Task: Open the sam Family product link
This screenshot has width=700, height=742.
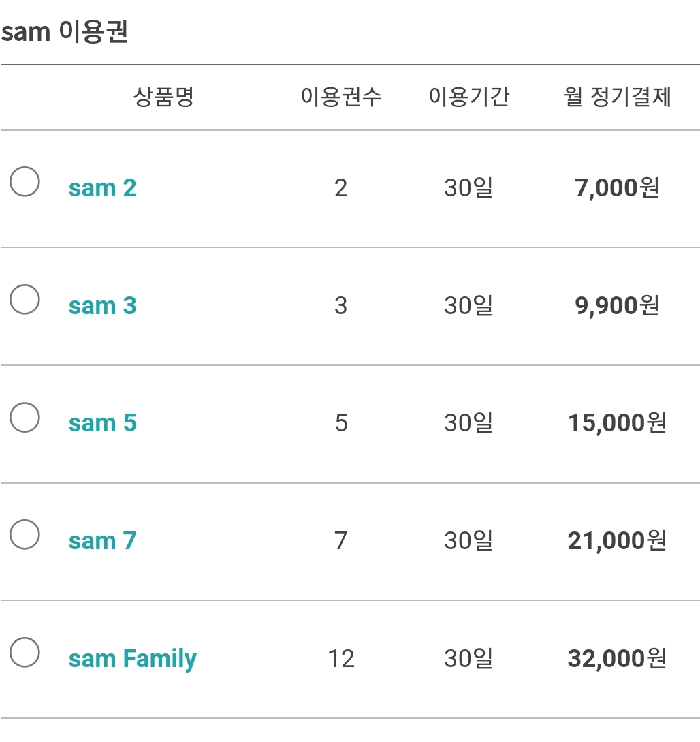Action: 132,659
